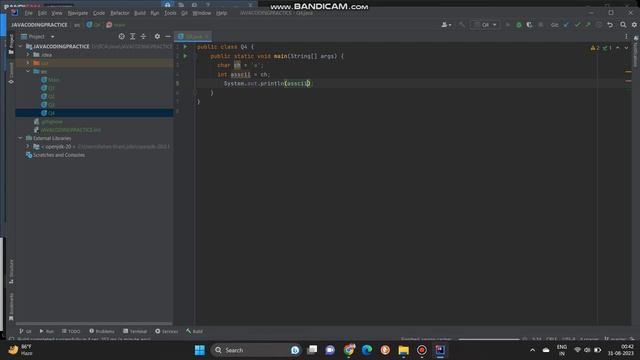
Task: Select the Q4 class file
Action: point(48,113)
